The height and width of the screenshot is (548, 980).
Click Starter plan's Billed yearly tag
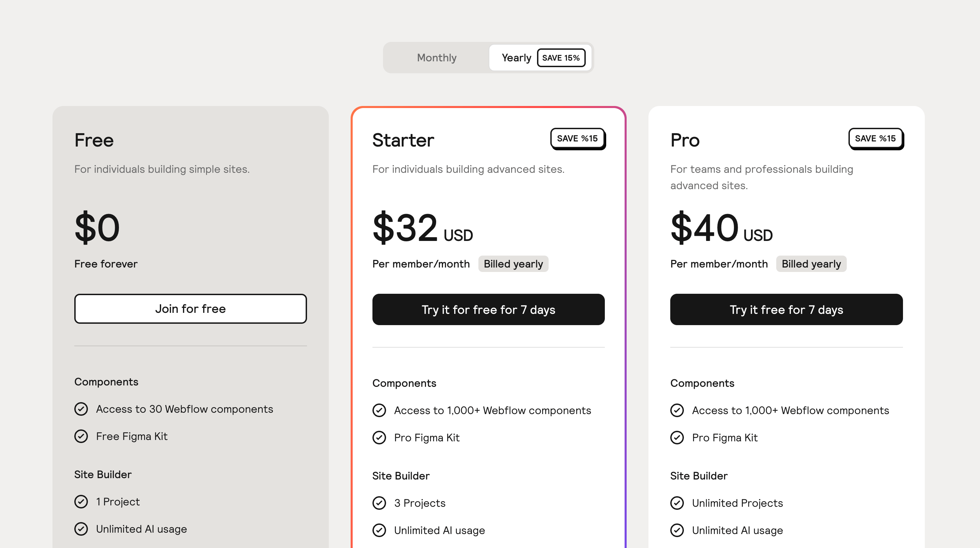click(x=513, y=264)
